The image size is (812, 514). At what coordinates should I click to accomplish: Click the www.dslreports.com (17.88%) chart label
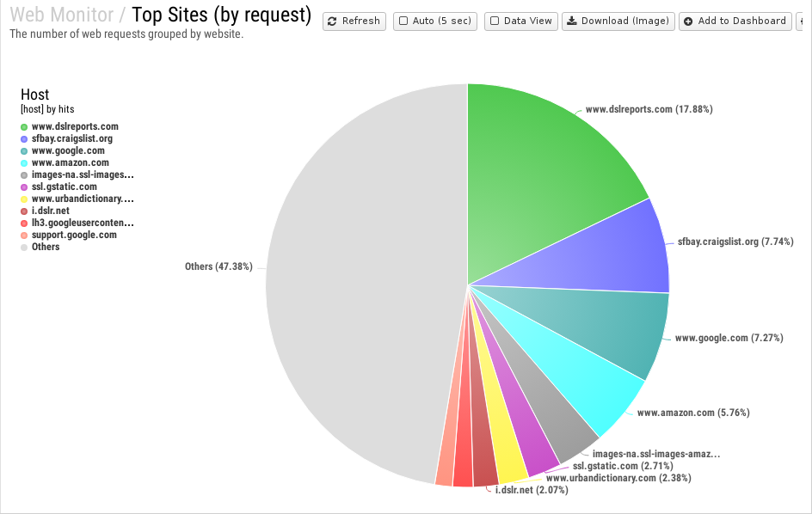tap(649, 109)
